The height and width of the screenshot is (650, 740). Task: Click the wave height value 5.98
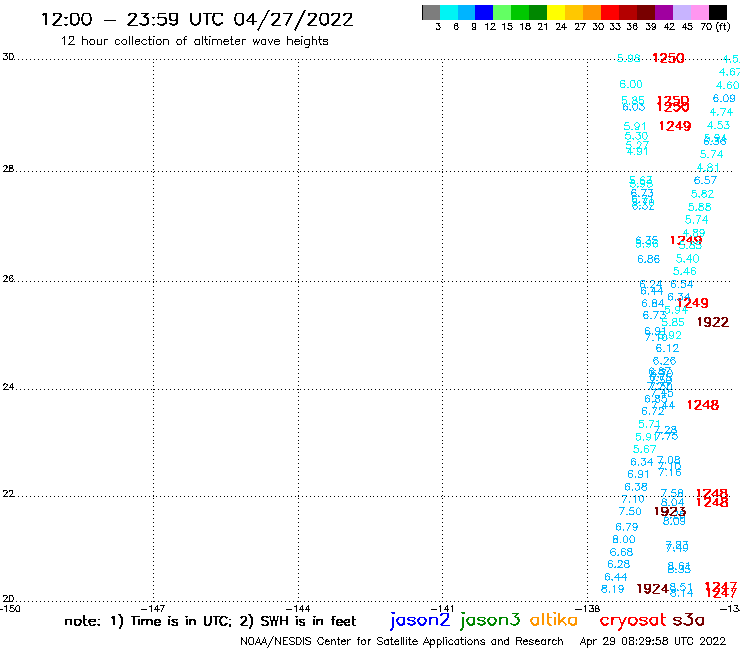pyautogui.click(x=629, y=58)
